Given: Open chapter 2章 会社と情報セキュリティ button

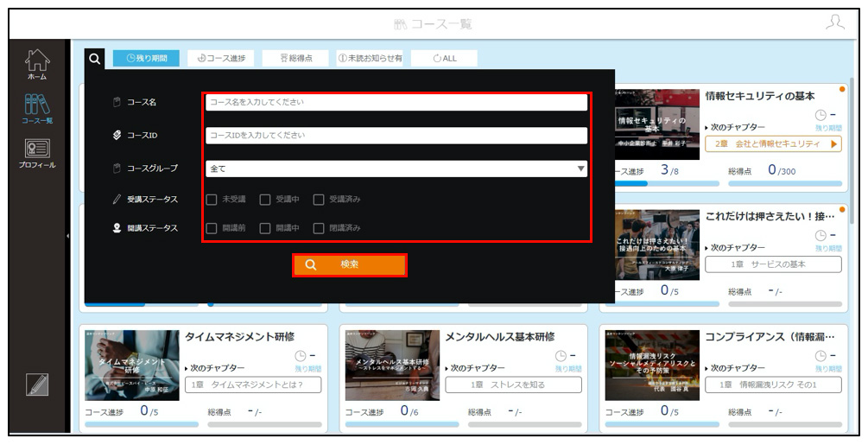Looking at the screenshot, I should [x=773, y=144].
